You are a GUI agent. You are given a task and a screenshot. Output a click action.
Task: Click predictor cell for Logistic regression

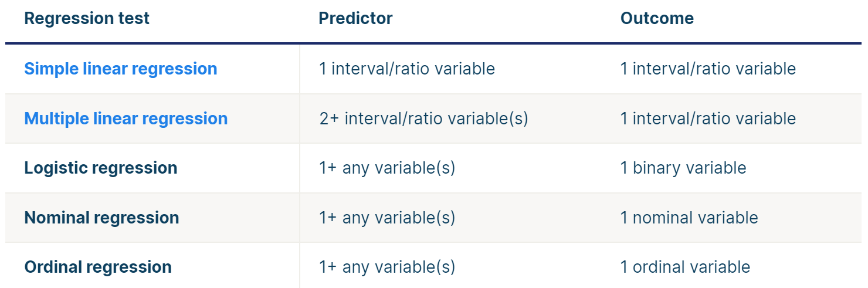coord(387,168)
